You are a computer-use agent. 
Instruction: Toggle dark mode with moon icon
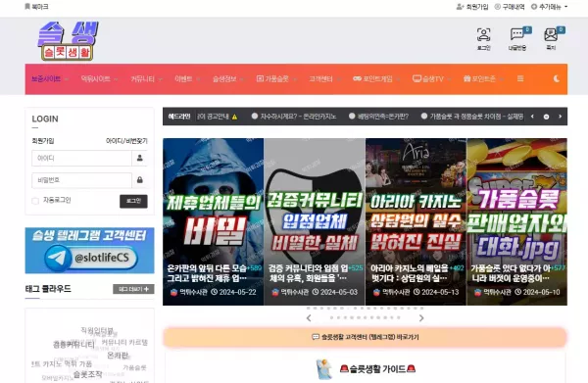(x=557, y=78)
